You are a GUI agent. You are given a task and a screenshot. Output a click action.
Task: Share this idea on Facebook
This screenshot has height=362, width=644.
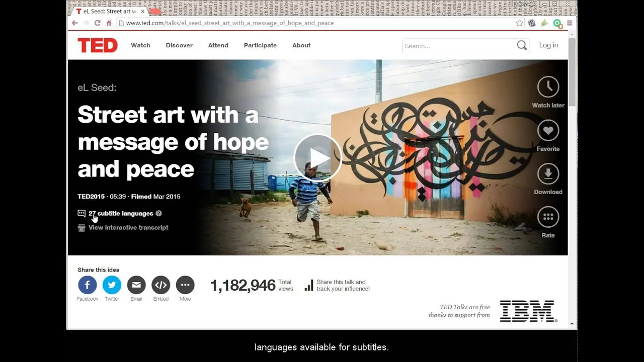click(x=87, y=285)
